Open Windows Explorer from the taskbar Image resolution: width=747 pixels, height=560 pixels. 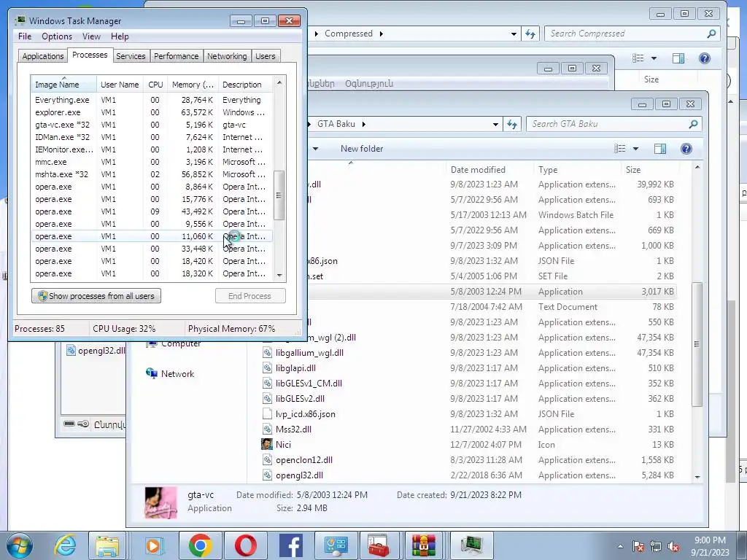coord(107,545)
